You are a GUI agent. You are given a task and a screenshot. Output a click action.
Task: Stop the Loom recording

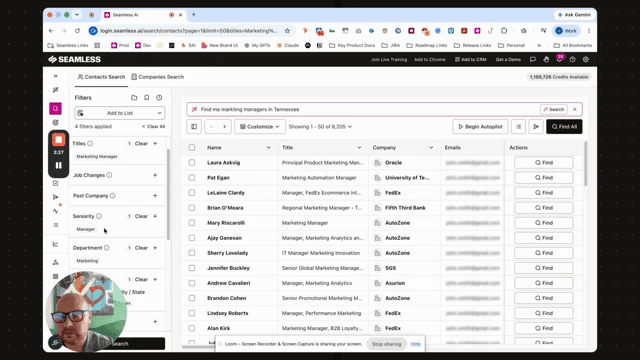pos(58,140)
